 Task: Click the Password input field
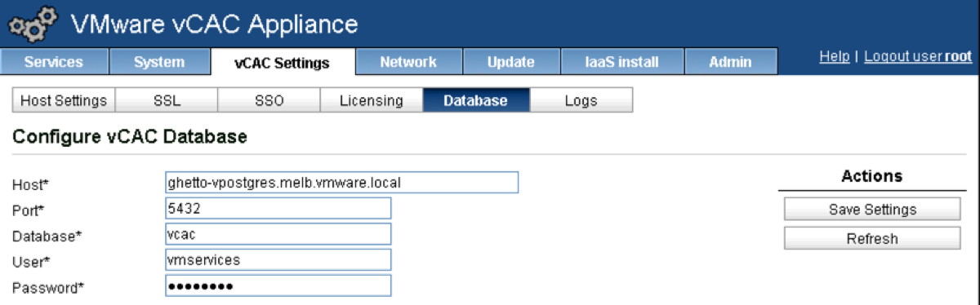click(278, 286)
